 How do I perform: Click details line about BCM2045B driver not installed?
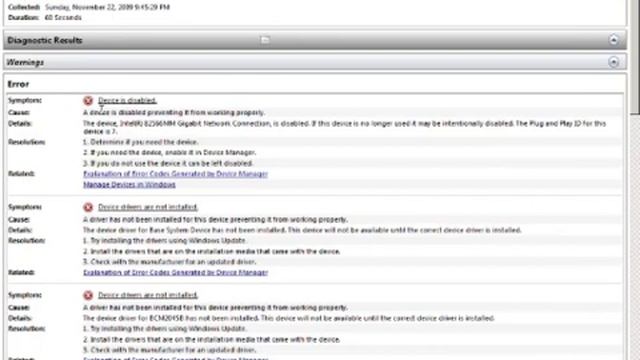click(289, 318)
